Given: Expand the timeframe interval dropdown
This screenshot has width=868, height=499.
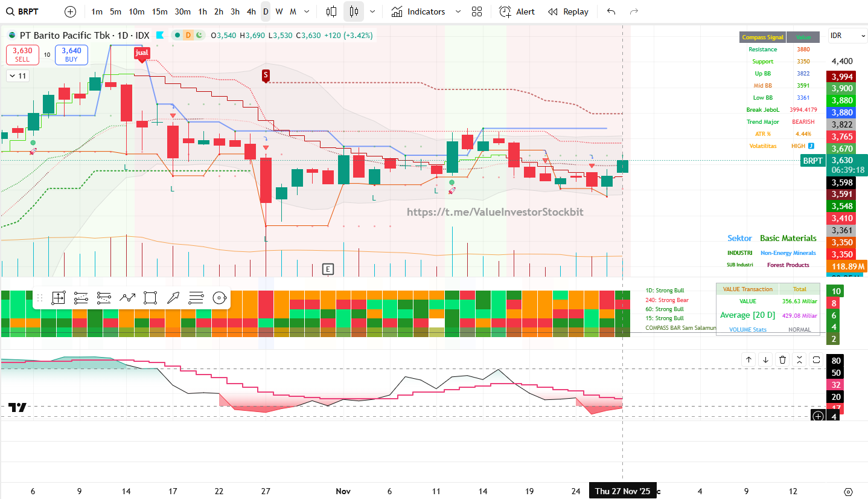Looking at the screenshot, I should pos(308,11).
